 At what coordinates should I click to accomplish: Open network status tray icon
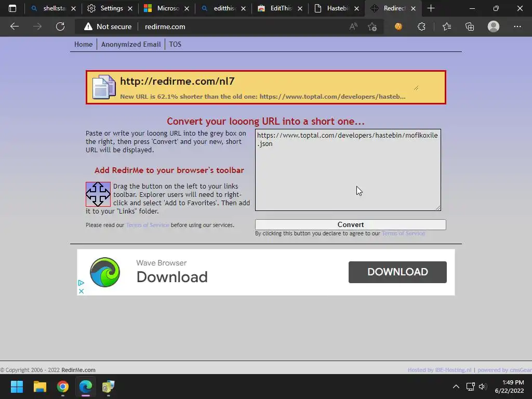tap(470, 387)
